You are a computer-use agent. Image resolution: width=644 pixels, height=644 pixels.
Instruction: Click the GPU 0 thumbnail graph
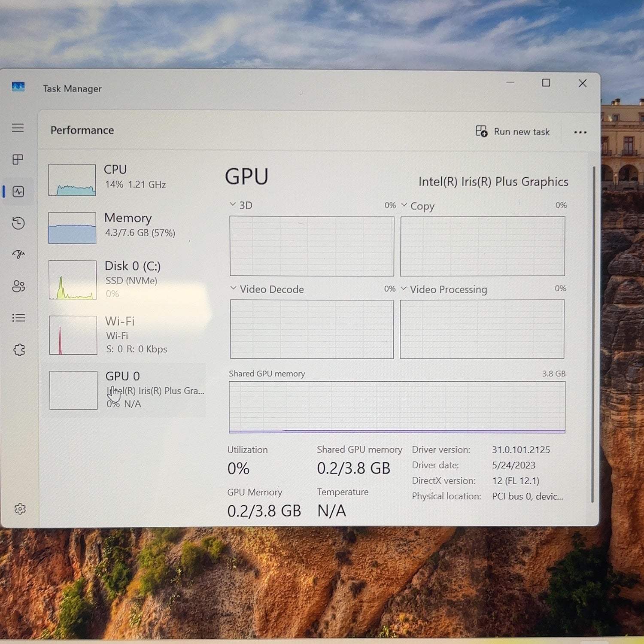(x=73, y=390)
